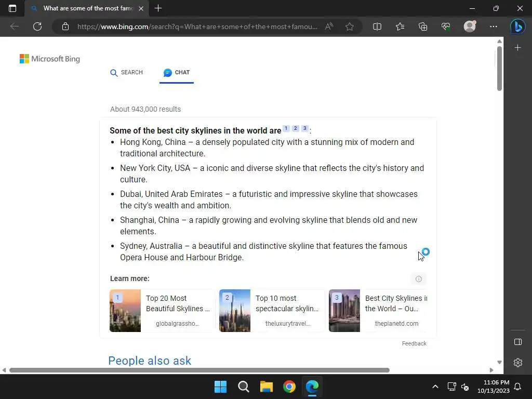Click the Microsoft Bing logo
Viewport: 532px width, 399px height.
[x=50, y=59]
